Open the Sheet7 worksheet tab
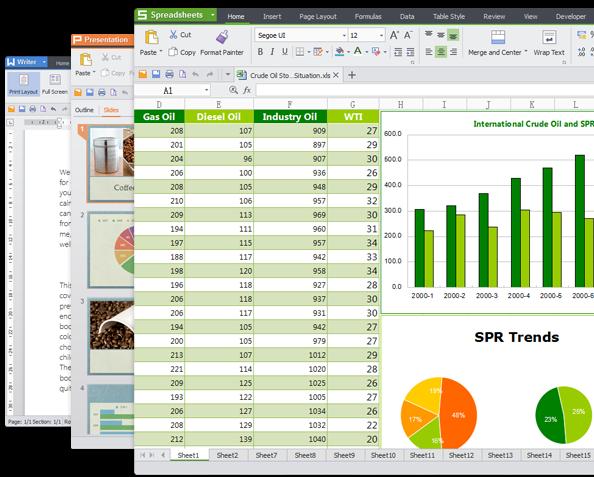 tap(266, 455)
